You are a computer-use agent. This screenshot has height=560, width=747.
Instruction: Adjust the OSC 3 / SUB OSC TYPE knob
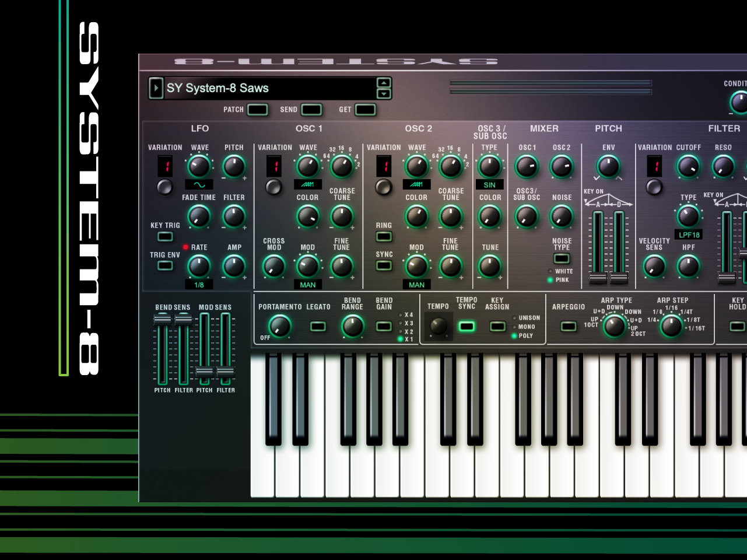490,167
